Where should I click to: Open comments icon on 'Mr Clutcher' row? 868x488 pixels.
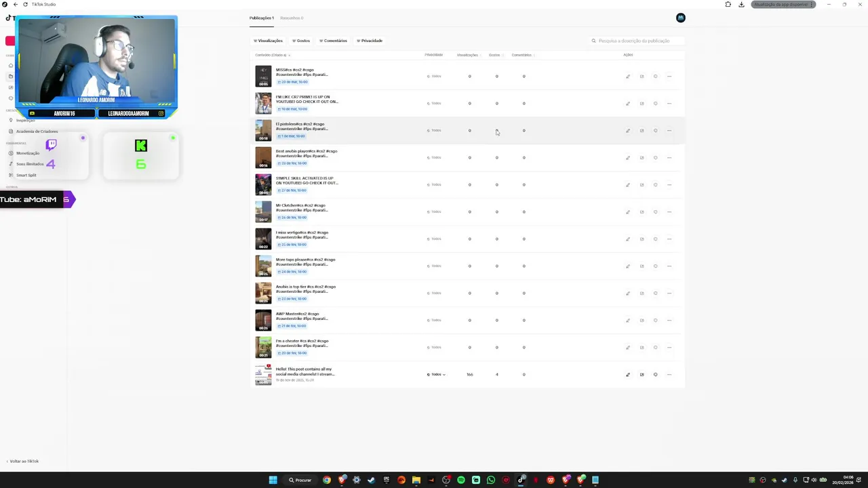[x=655, y=212]
